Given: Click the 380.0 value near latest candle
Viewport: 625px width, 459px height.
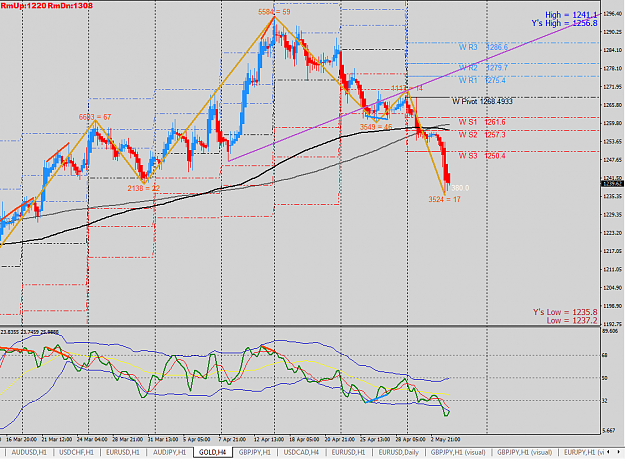Looking at the screenshot, I should (x=460, y=188).
